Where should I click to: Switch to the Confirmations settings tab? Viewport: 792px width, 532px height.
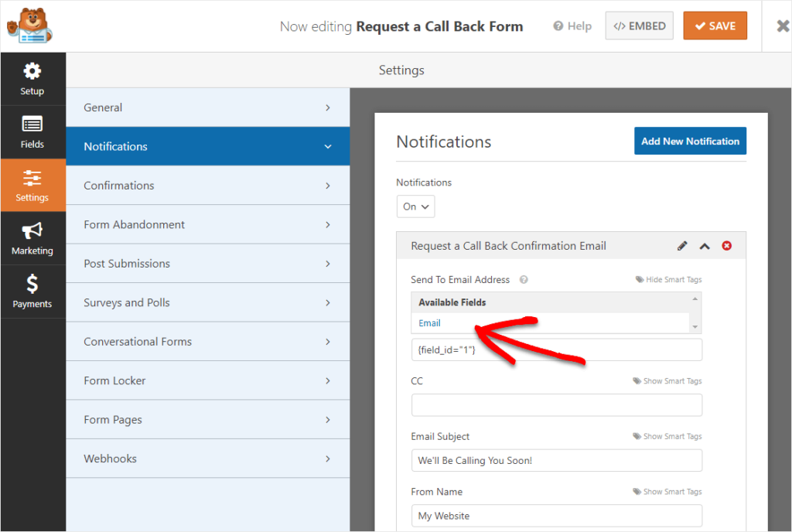207,186
